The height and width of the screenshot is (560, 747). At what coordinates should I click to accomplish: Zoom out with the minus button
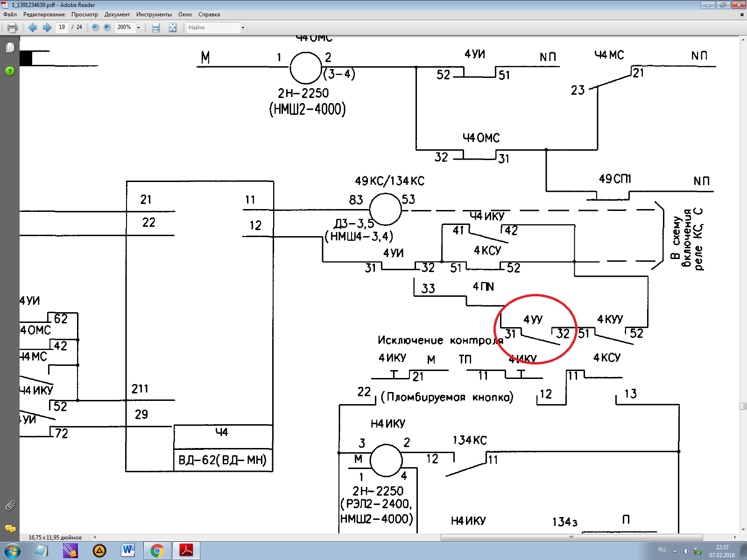95,28
